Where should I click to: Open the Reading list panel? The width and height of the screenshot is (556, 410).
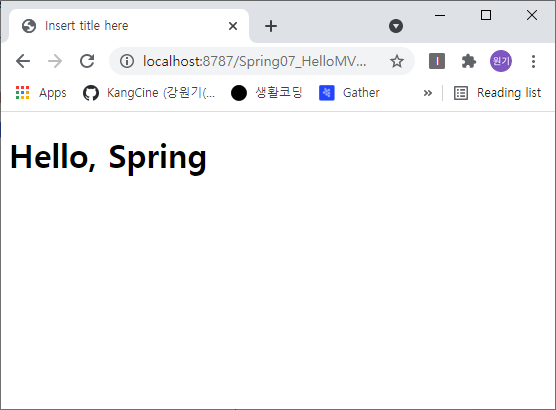pyautogui.click(x=497, y=93)
